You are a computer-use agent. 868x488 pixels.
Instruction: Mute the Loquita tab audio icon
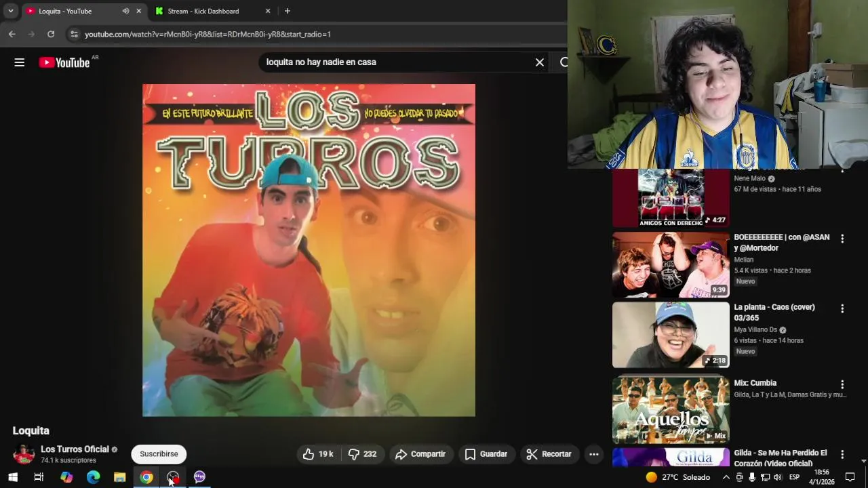point(125,11)
